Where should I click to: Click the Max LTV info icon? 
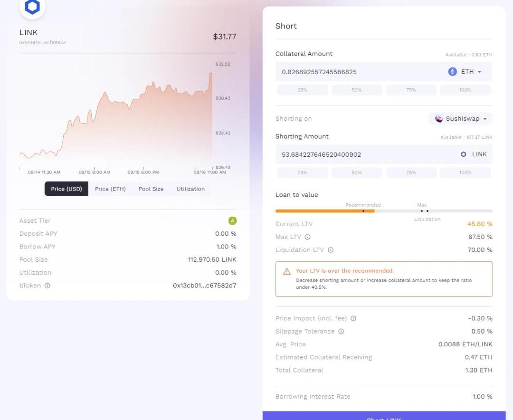[307, 237]
